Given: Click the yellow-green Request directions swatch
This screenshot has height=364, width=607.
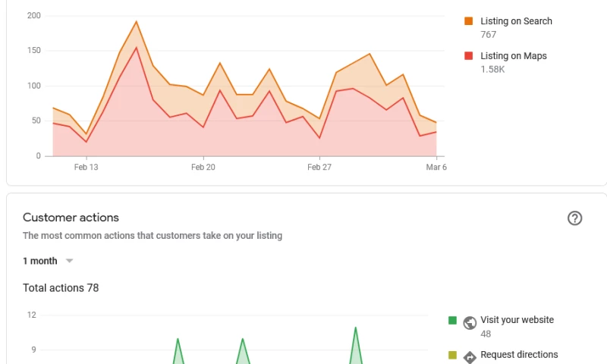Looking at the screenshot, I should tap(453, 355).
